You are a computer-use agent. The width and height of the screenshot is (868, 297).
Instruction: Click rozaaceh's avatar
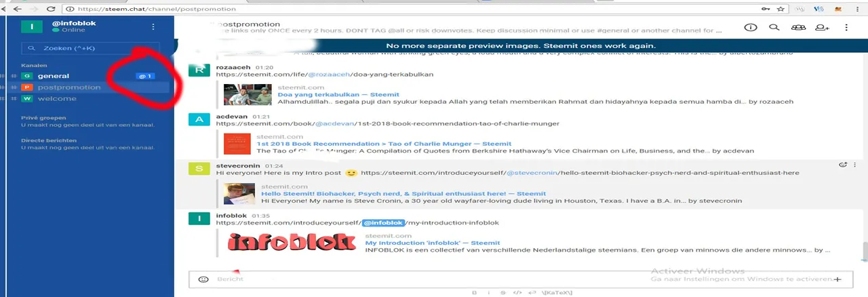(x=199, y=71)
